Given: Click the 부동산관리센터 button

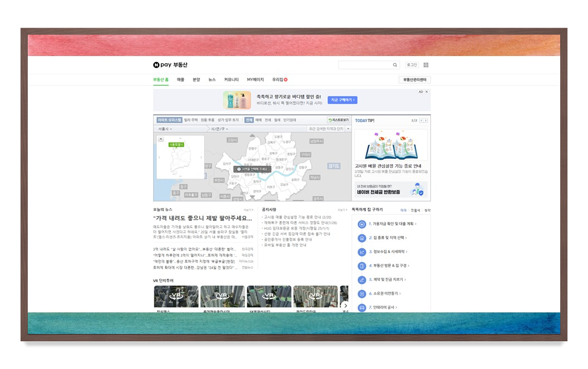Looking at the screenshot, I should pyautogui.click(x=415, y=79).
